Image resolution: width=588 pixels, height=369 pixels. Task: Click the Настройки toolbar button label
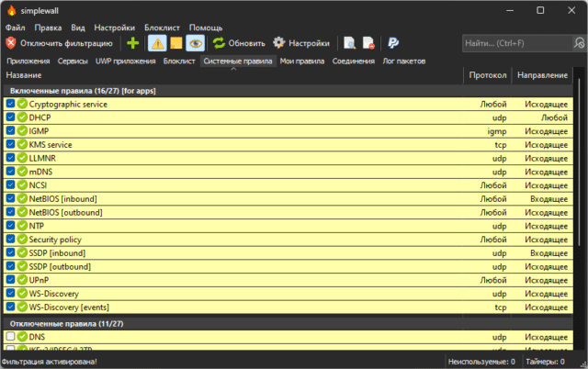(x=309, y=43)
